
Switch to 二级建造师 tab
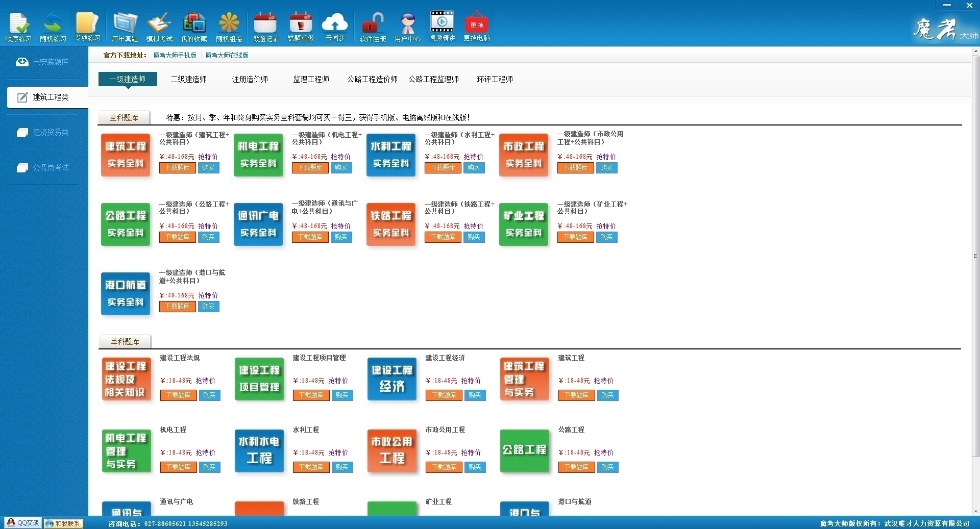(x=189, y=79)
